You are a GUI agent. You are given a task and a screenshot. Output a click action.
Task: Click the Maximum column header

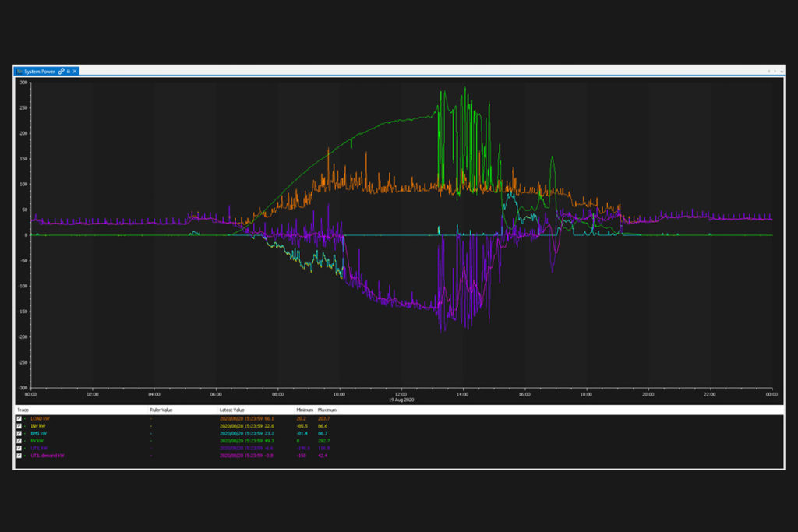coord(327,409)
